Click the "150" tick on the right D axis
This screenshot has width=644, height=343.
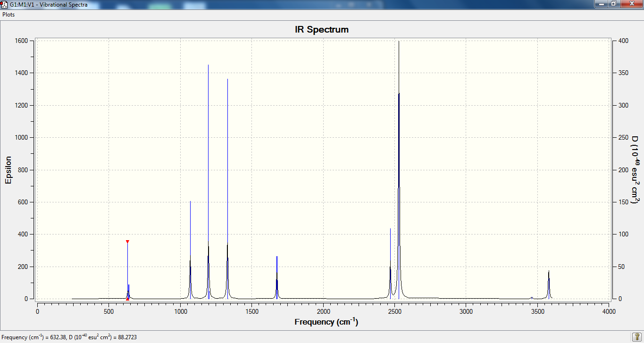(622, 202)
